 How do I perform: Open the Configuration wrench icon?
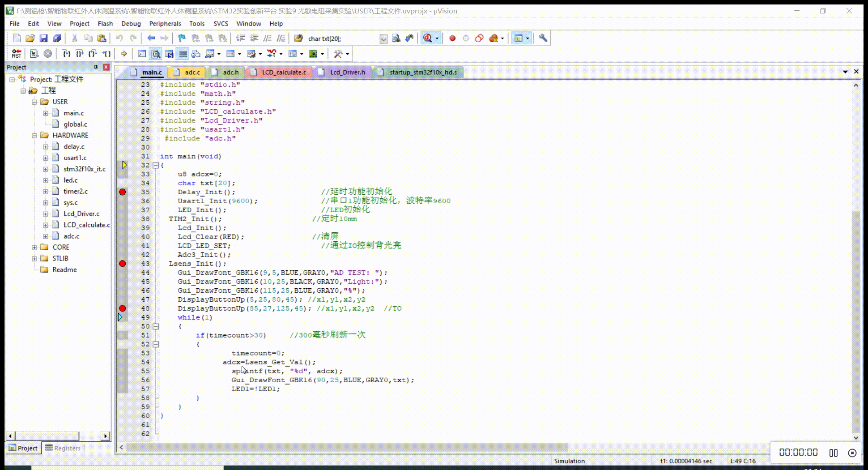click(543, 38)
